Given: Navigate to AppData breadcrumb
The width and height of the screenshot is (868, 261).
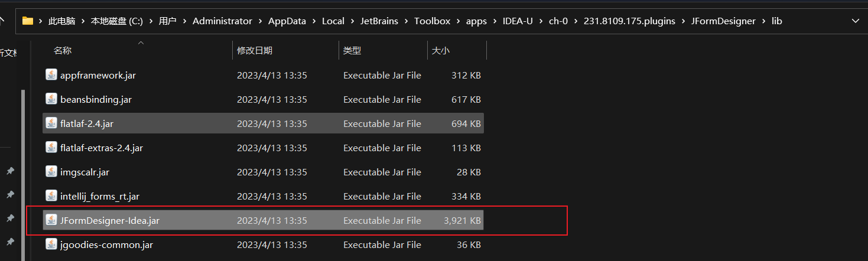Looking at the screenshot, I should click(x=287, y=21).
